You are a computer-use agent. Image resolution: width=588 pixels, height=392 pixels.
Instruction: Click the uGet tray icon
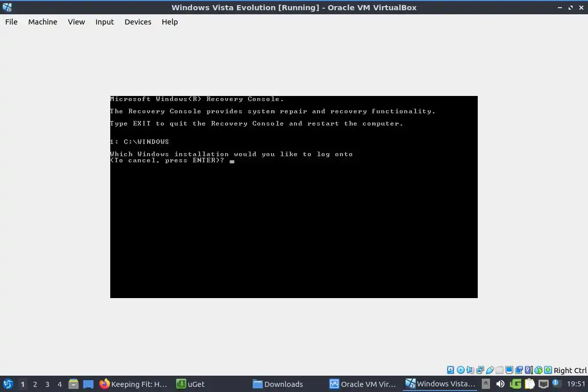pyautogui.click(x=515, y=384)
